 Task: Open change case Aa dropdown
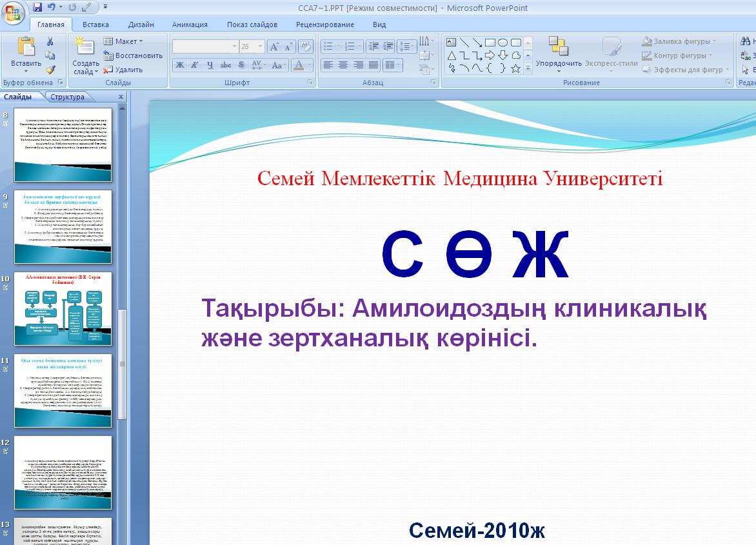pos(278,64)
